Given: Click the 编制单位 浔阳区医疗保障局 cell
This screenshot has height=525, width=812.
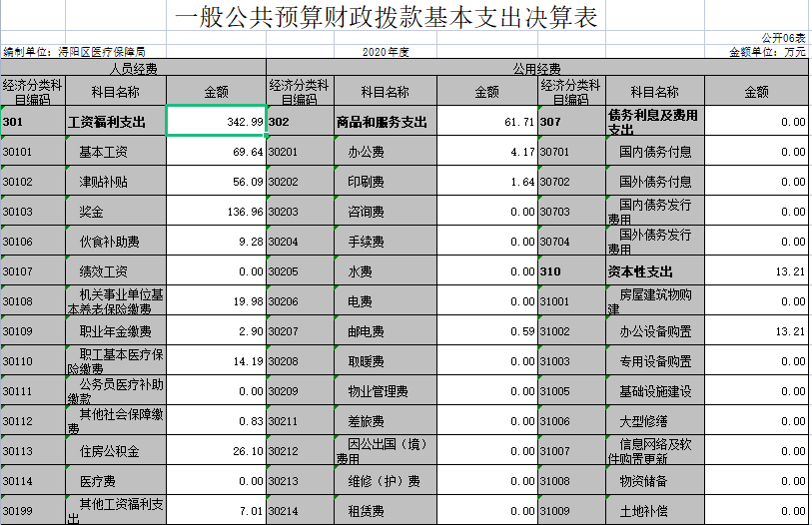Looking at the screenshot, I should point(75,51).
